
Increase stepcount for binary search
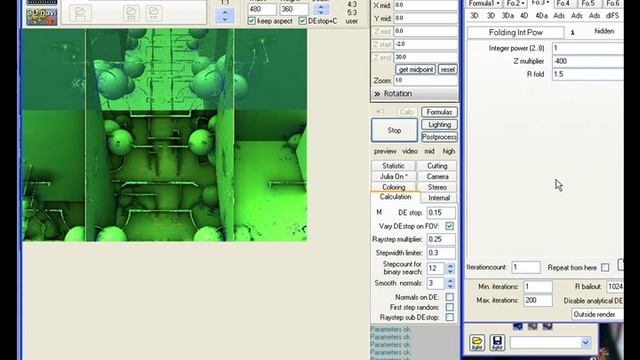point(450,265)
